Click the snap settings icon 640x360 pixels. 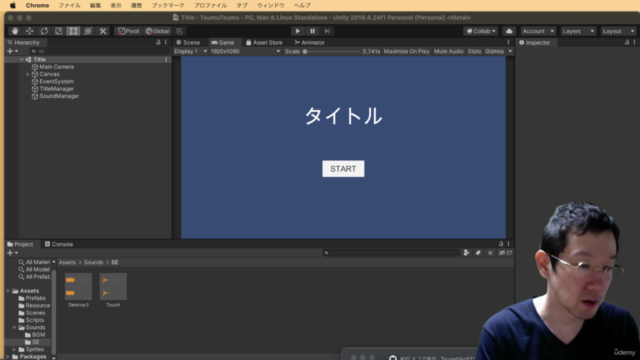coord(180,31)
